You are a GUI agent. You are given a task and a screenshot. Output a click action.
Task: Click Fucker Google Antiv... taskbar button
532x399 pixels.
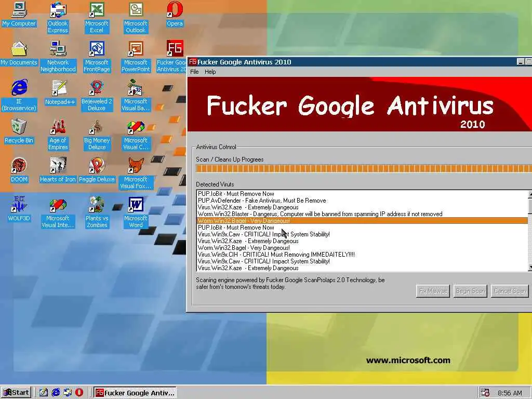pos(135,393)
